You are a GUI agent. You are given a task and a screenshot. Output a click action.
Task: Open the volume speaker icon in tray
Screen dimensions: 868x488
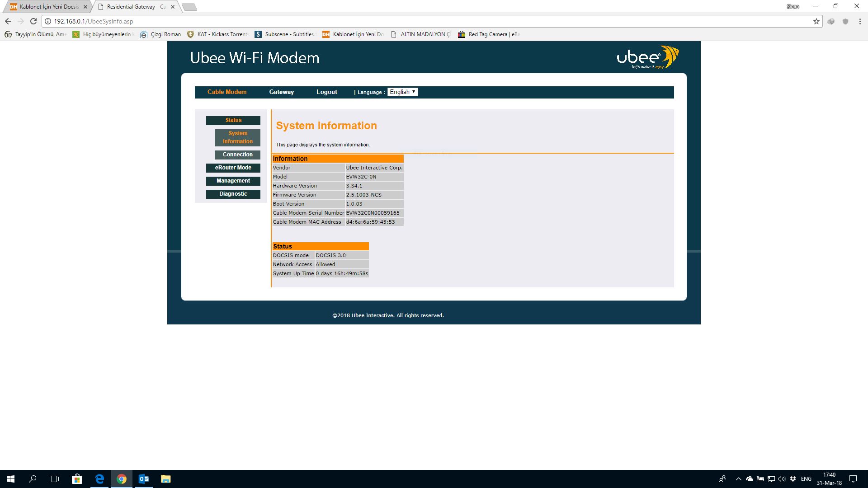pos(782,479)
